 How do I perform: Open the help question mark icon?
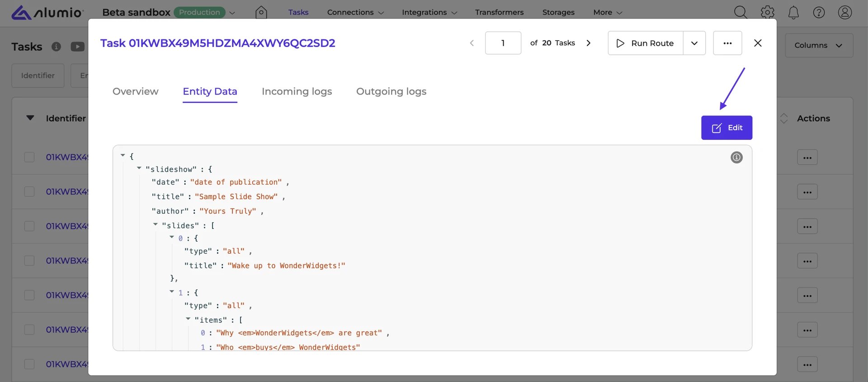[x=819, y=12]
